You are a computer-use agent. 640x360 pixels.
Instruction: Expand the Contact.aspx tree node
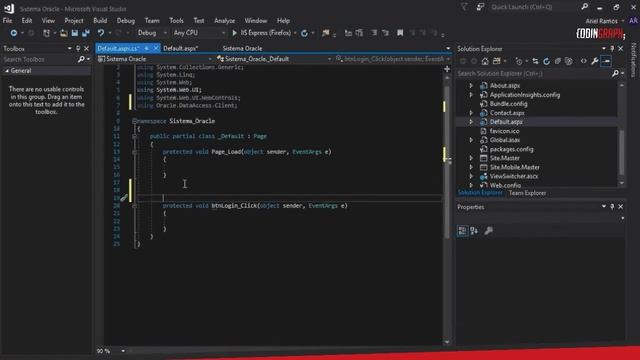(471, 113)
